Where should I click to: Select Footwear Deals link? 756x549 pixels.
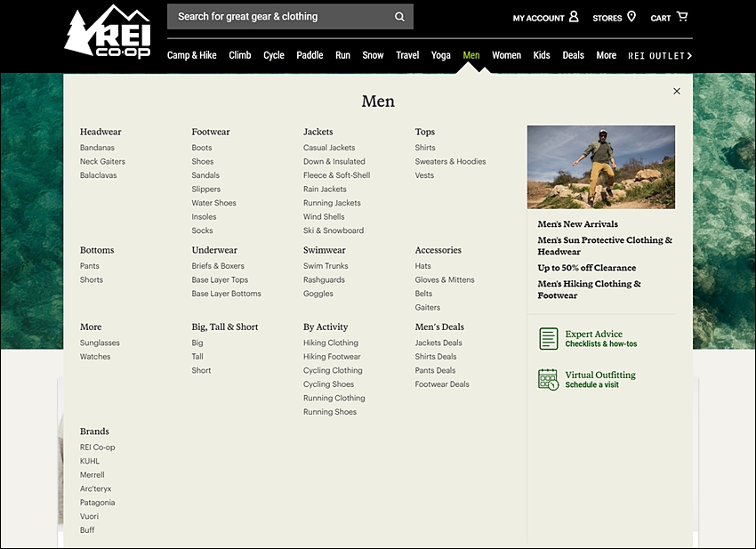coord(442,384)
